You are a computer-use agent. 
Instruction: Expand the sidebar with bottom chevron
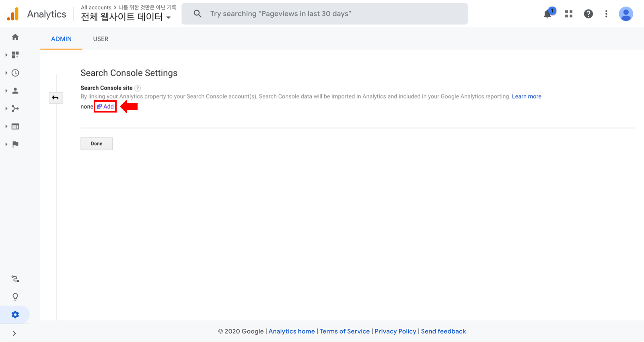point(14,333)
